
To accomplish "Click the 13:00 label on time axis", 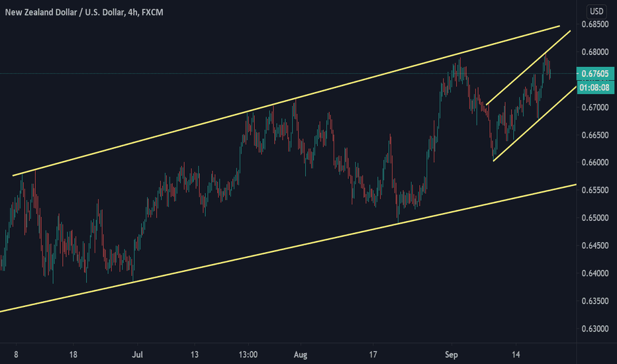I will (248, 355).
